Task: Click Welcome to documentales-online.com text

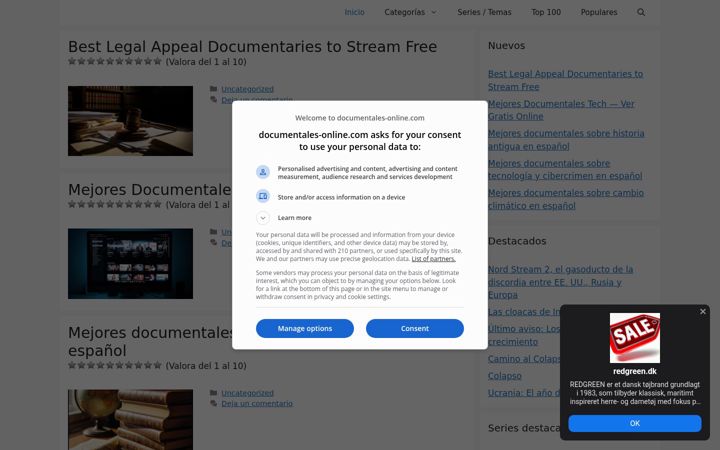Action: [360, 118]
